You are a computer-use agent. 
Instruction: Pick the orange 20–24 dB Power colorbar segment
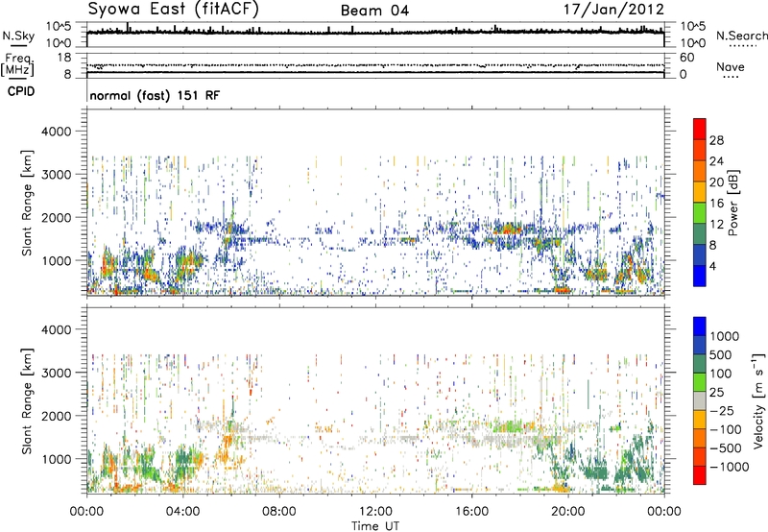click(x=700, y=171)
